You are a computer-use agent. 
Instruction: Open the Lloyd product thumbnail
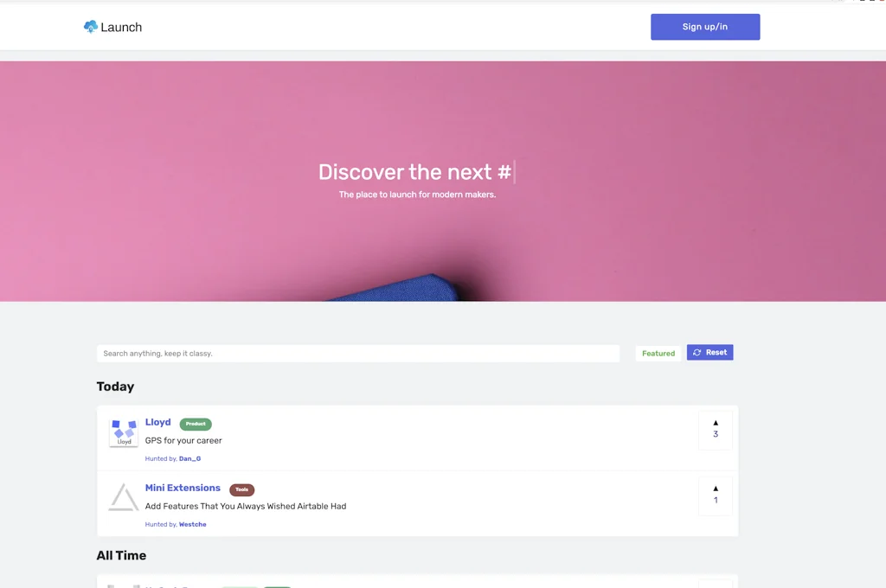[x=124, y=432]
